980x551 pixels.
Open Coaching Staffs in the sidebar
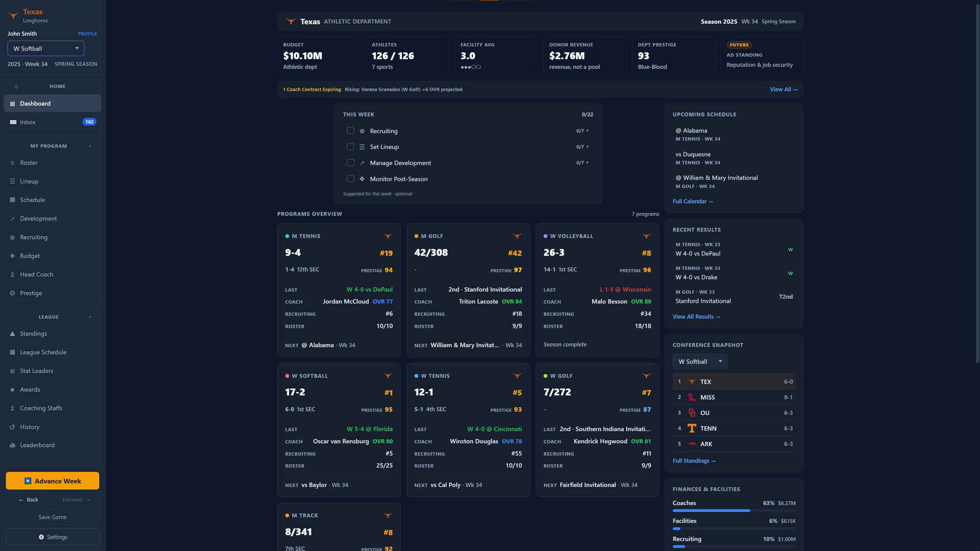[x=53, y=408]
